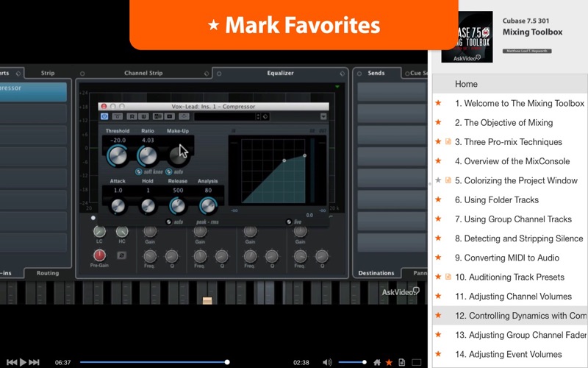
Task: Click the Analysis knob
Action: click(207, 206)
